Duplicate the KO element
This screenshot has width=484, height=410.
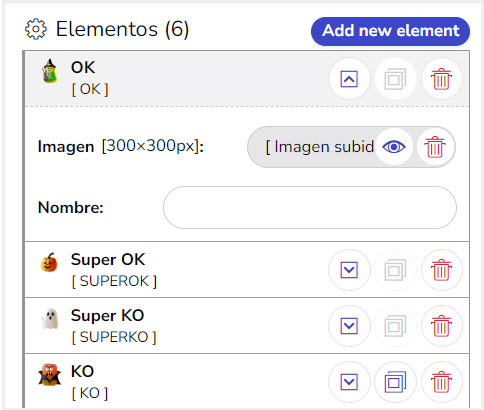(395, 382)
